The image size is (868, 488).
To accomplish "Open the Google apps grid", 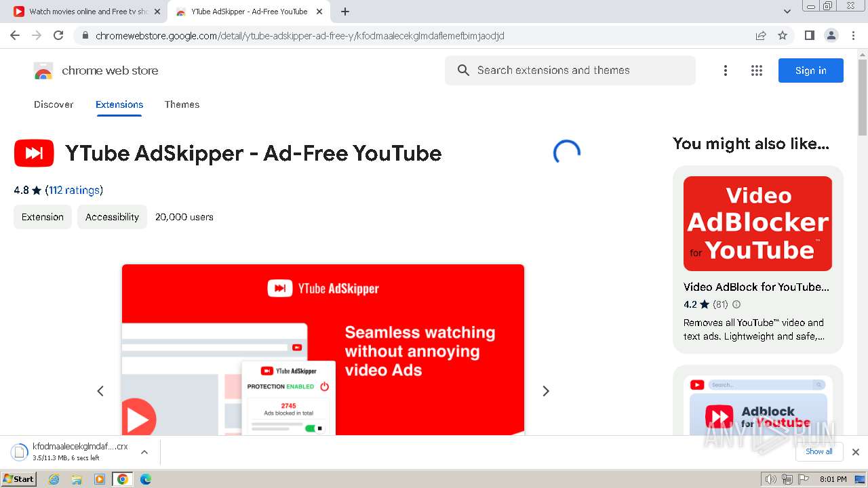I will 757,70.
